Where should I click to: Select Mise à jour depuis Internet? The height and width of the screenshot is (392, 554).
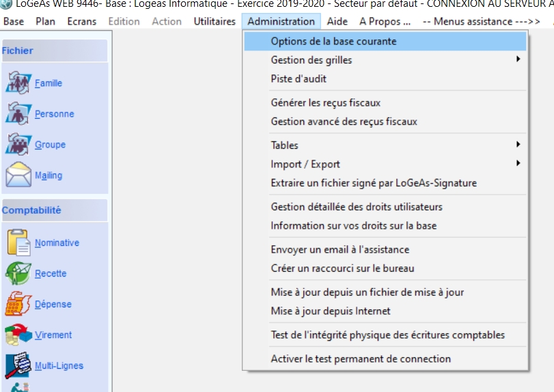[x=331, y=311]
